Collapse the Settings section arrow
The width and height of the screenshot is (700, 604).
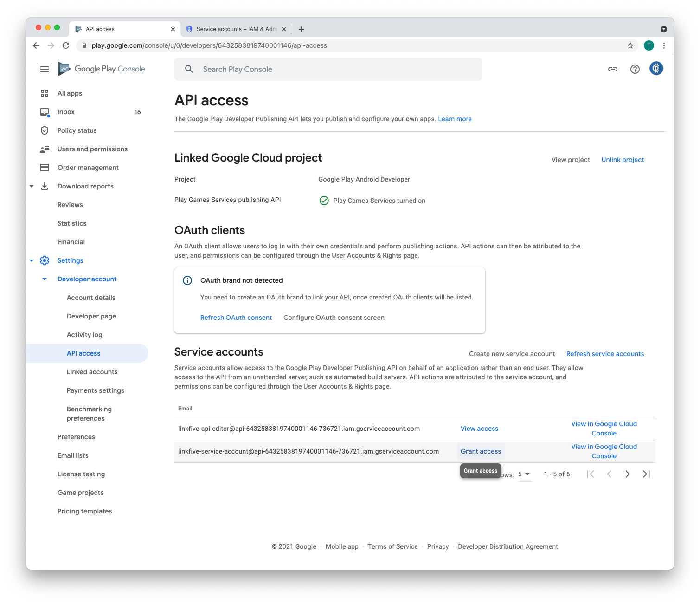coord(32,260)
